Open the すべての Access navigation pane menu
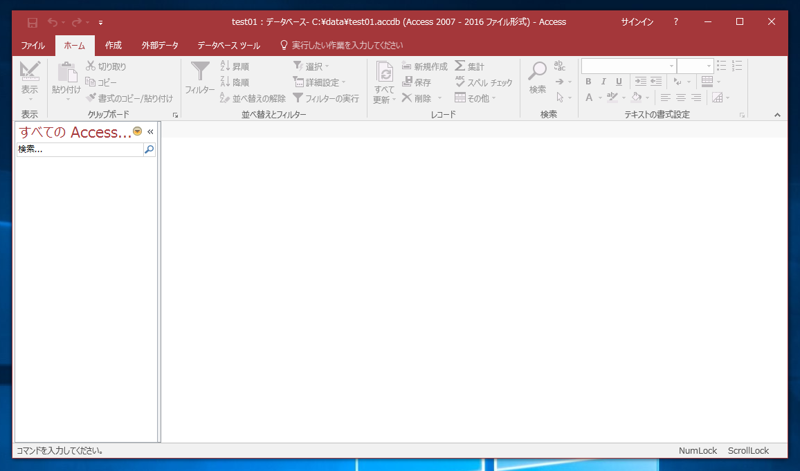 (x=137, y=132)
